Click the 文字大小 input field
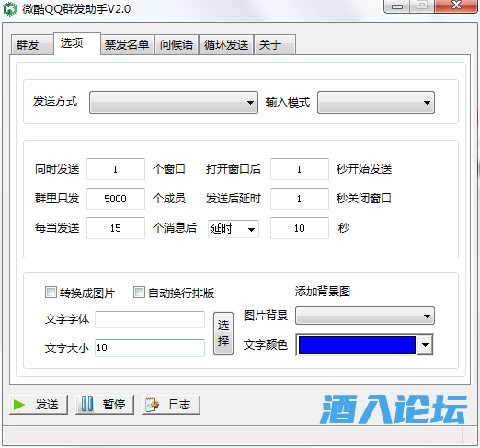The height and width of the screenshot is (448, 480). [x=150, y=348]
